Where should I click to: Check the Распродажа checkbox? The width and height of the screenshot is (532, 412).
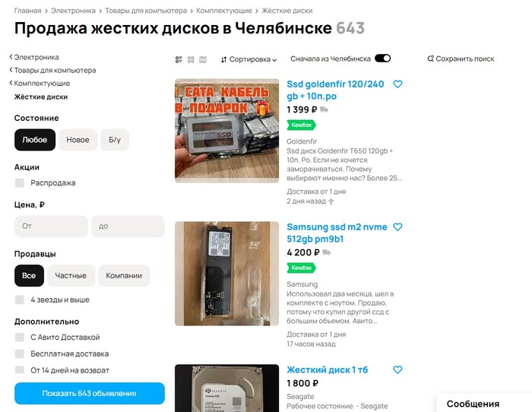pos(20,182)
